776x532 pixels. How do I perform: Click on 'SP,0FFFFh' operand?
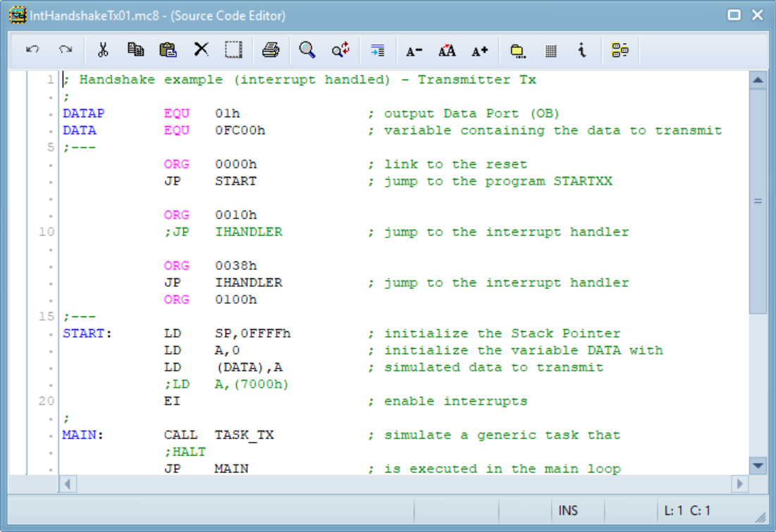coord(253,333)
